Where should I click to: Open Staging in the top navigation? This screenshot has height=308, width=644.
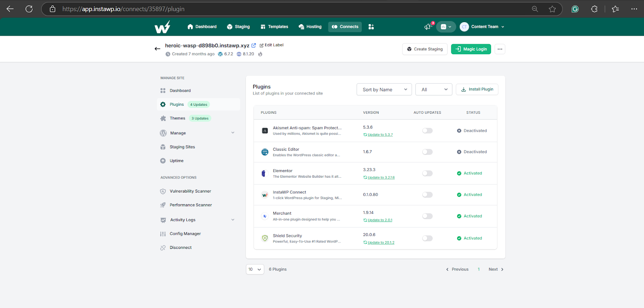point(238,27)
